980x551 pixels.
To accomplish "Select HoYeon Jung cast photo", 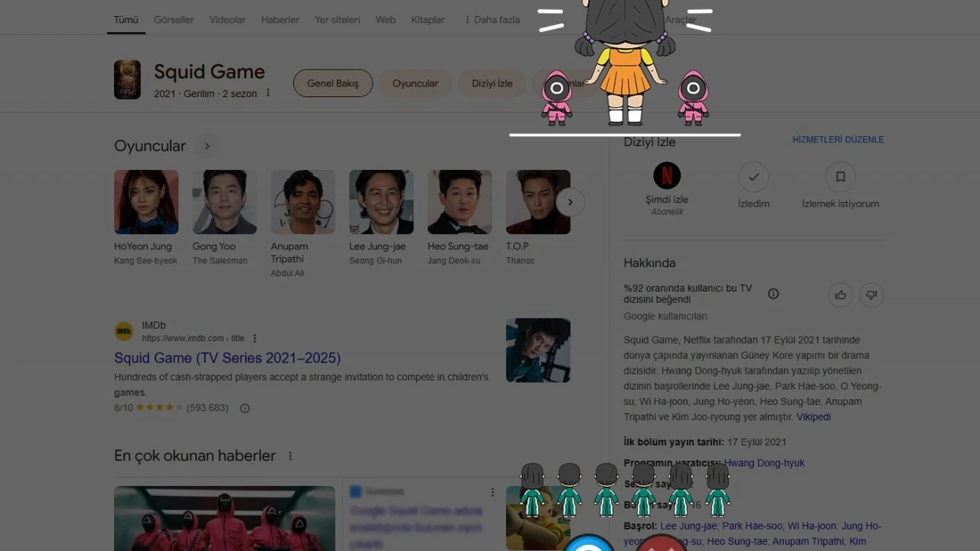I will pyautogui.click(x=146, y=202).
